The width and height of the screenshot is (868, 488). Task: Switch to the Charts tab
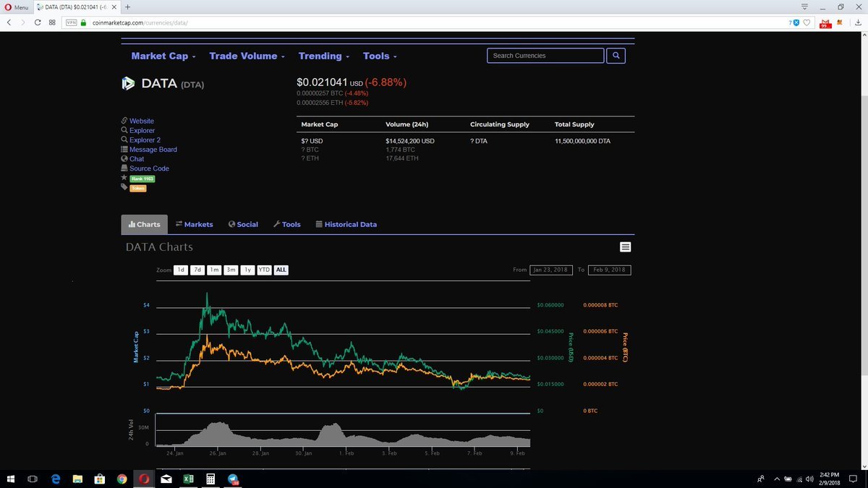(x=144, y=224)
